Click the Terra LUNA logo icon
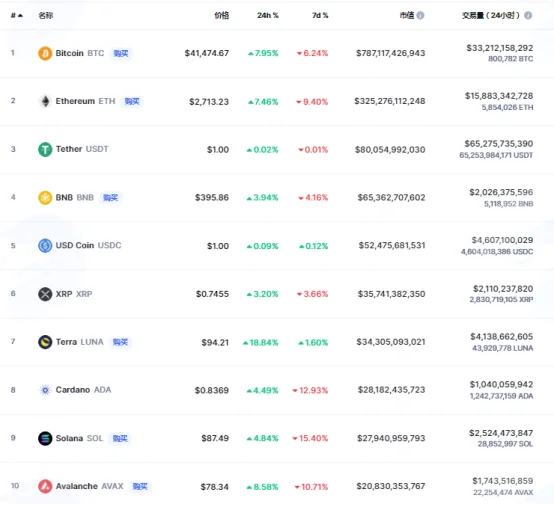 click(45, 342)
